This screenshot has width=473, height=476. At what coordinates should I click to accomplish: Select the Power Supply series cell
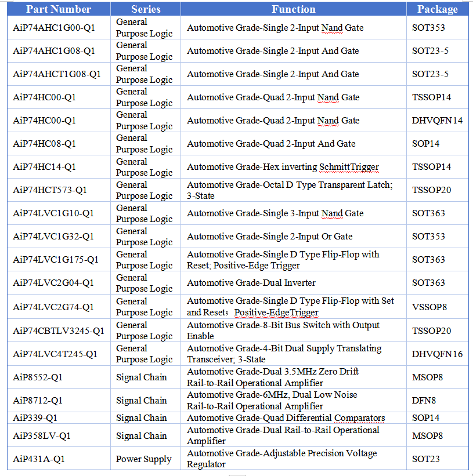pyautogui.click(x=143, y=459)
